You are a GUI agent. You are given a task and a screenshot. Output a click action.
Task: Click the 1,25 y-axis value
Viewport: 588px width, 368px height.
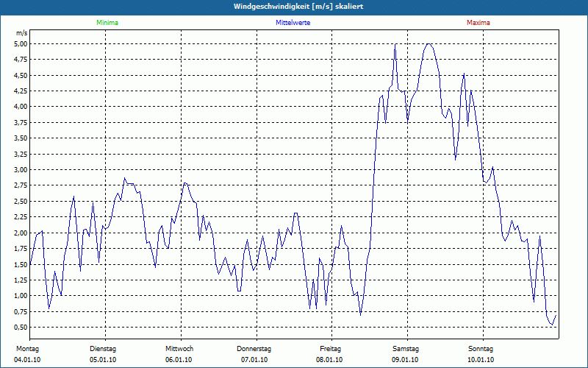point(21,280)
